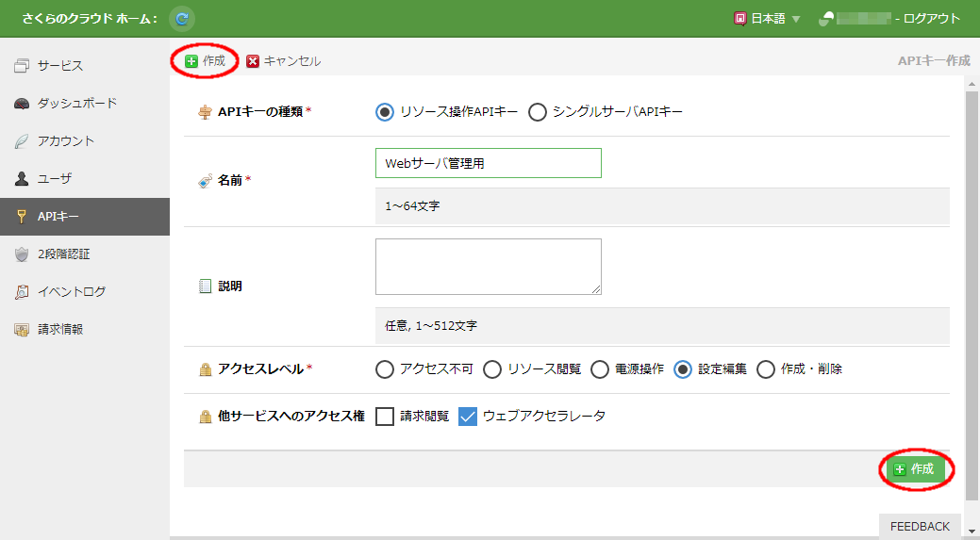Click into the 説明 text area
980x540 pixels.
[488, 266]
